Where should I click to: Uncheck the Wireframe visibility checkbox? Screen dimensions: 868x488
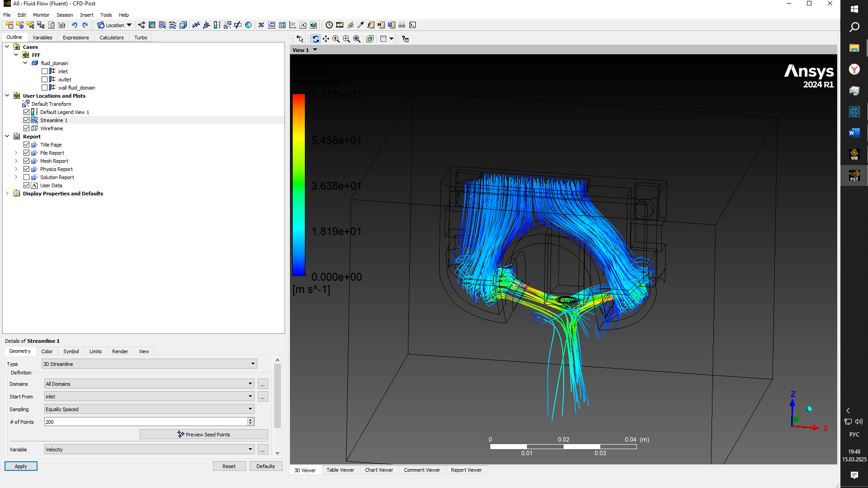pos(26,128)
